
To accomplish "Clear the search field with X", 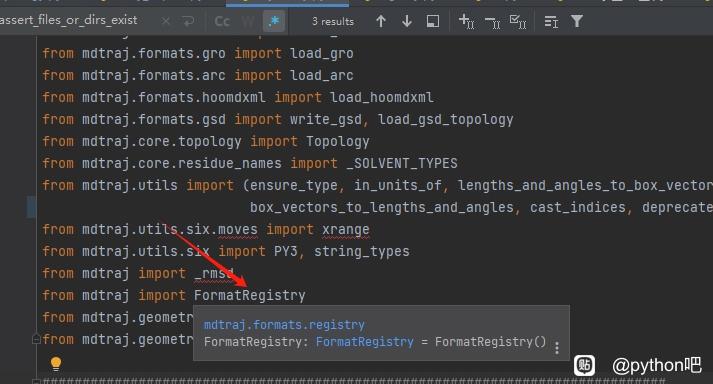I will pos(166,21).
